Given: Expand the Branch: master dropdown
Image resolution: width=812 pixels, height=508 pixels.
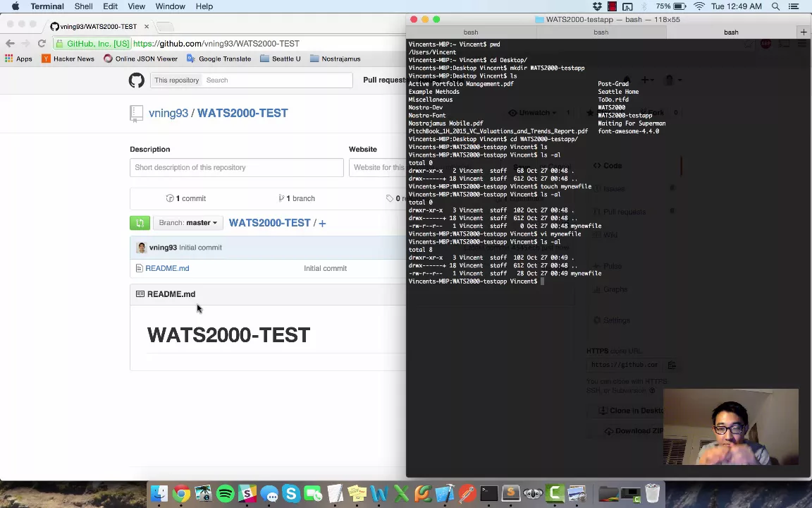Looking at the screenshot, I should pos(187,223).
